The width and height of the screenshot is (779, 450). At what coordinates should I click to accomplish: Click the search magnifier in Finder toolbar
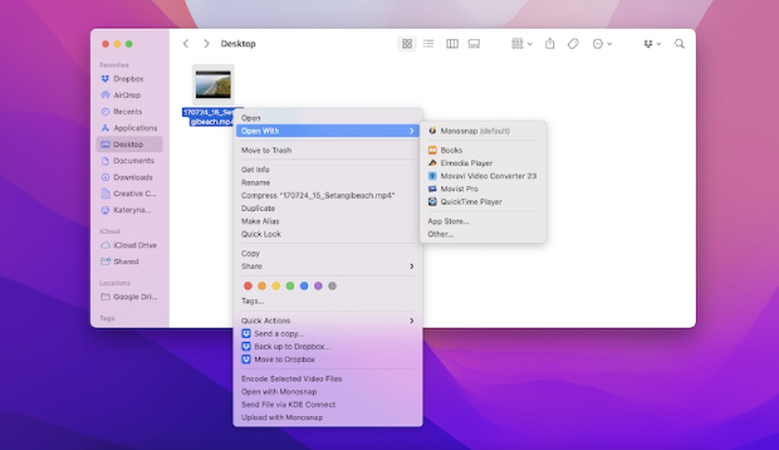click(x=680, y=44)
